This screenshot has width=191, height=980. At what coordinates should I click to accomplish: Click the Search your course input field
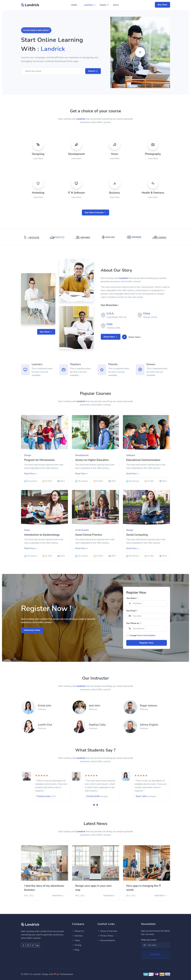tap(53, 71)
